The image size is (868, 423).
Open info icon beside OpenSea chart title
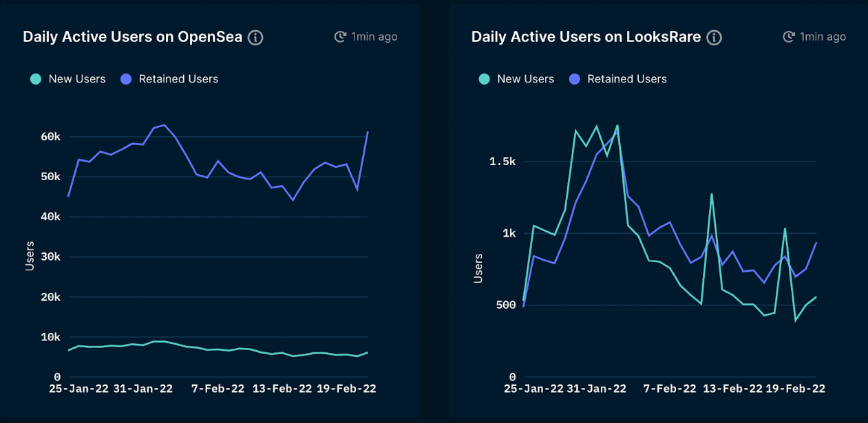(255, 37)
